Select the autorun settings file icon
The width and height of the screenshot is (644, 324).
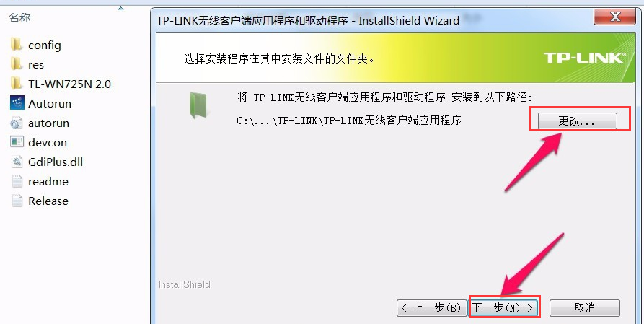click(17, 123)
